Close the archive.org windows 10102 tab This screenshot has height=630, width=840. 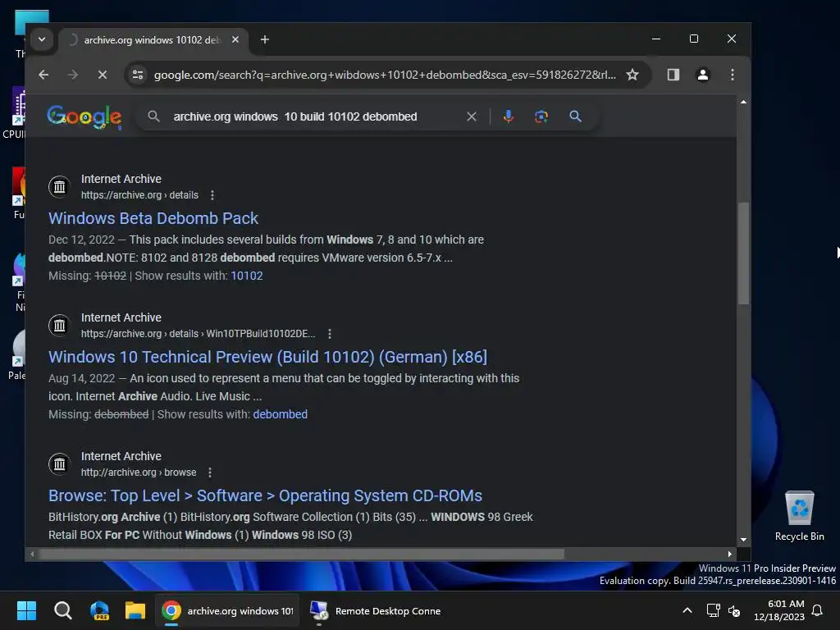235,39
